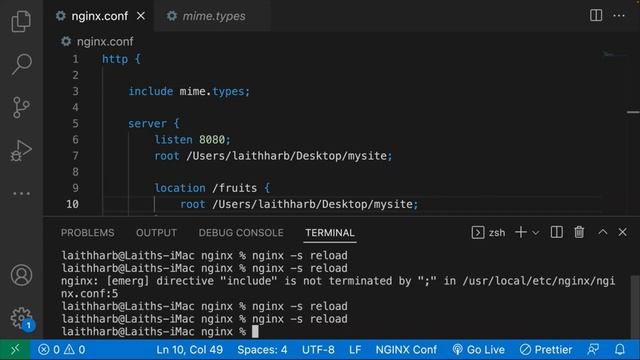Image resolution: width=640 pixels, height=360 pixels.
Task: Create a new terminal with plus icon
Action: tap(520, 232)
